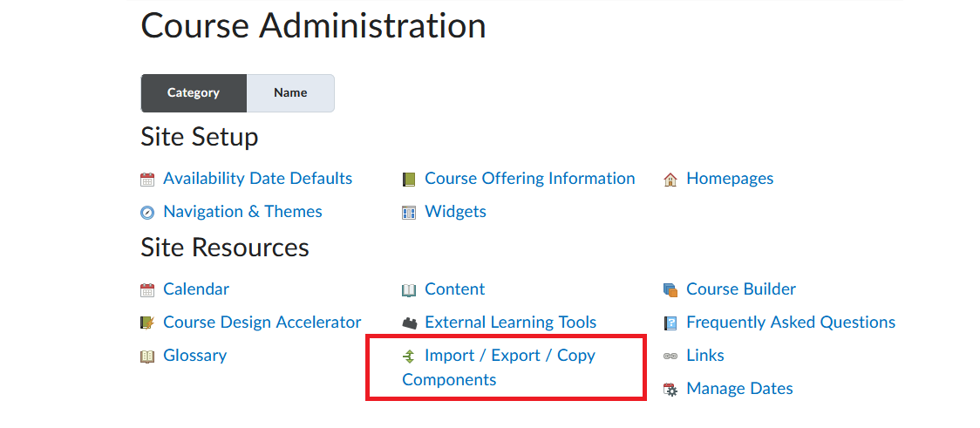Click the Import/Export arrows icon

(409, 357)
